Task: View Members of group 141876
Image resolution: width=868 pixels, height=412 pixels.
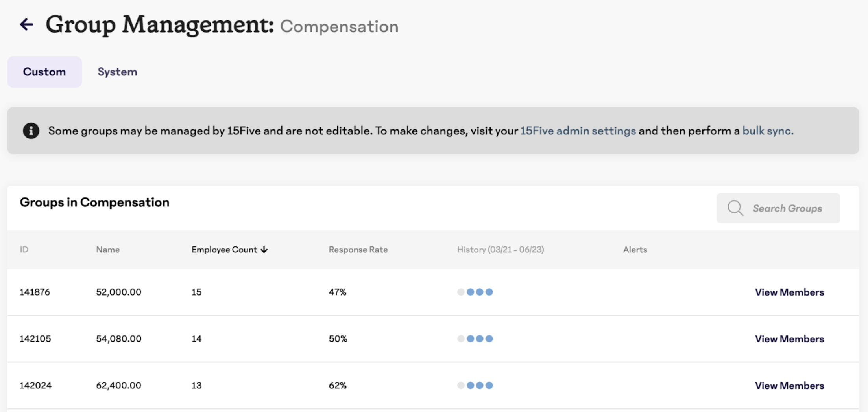Action: point(789,292)
